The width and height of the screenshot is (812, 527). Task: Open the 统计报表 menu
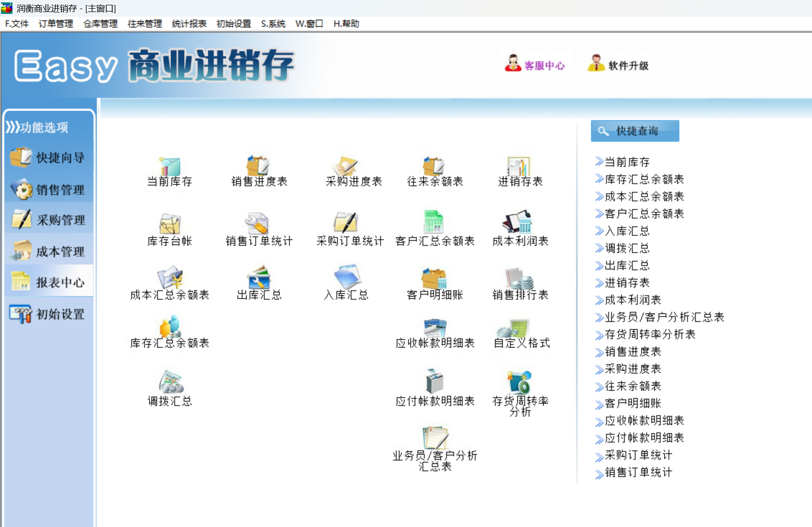click(189, 24)
